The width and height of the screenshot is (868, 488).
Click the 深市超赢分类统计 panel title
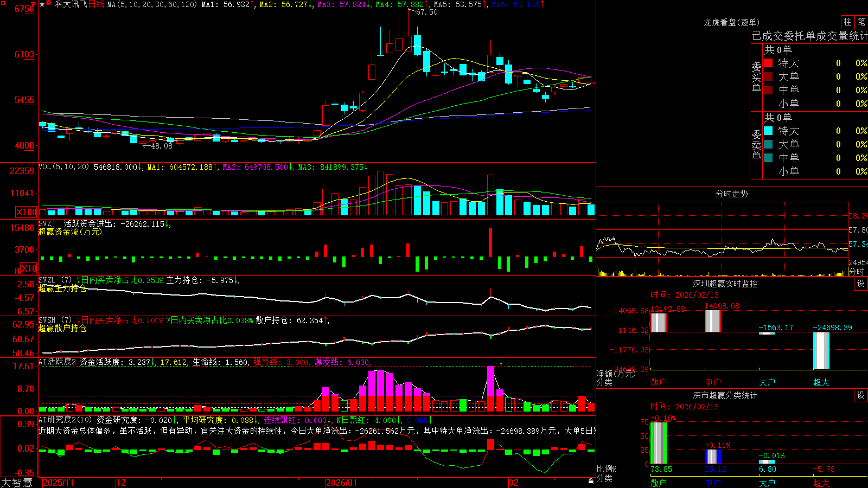(x=725, y=395)
